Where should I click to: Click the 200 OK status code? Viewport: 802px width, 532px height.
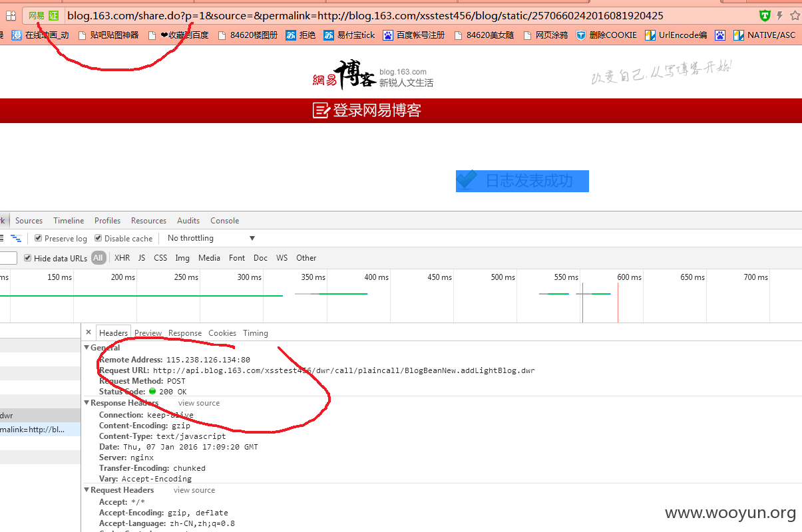pyautogui.click(x=173, y=392)
